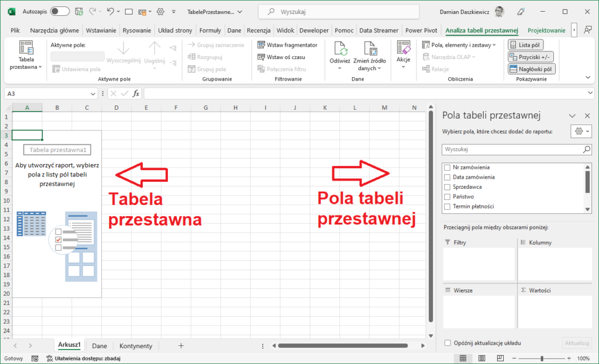This screenshot has height=364, width=599.
Task: Click the Tabela przestawna ribbon icon
Action: click(26, 48)
